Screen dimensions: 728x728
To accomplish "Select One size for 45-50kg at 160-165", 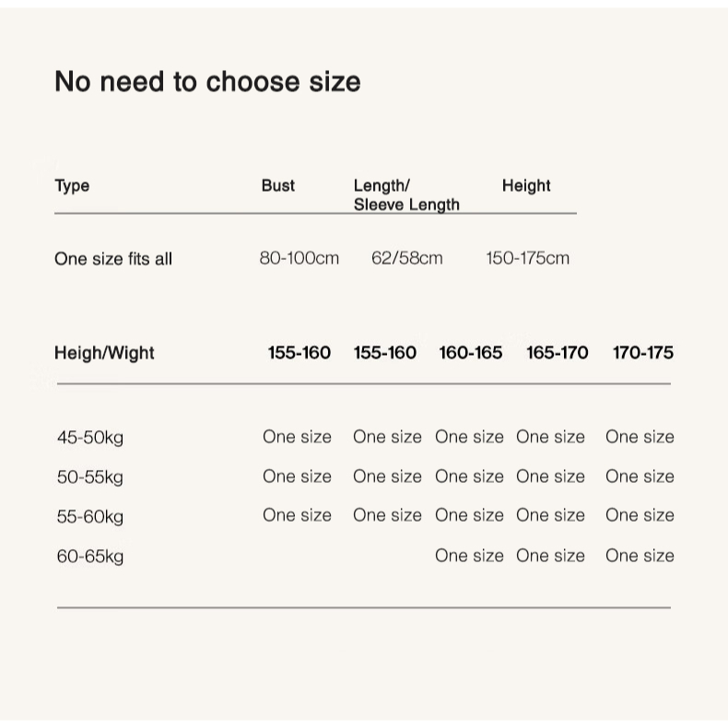I will (x=470, y=437).
